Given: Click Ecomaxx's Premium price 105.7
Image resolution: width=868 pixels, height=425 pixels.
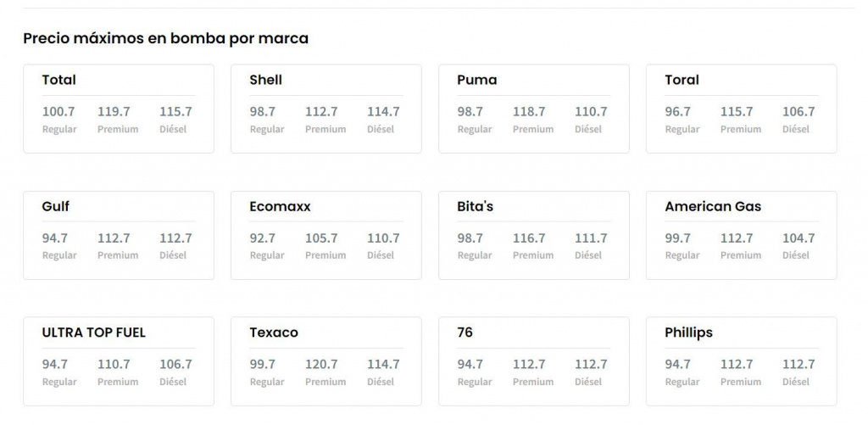Looking at the screenshot, I should [x=321, y=238].
